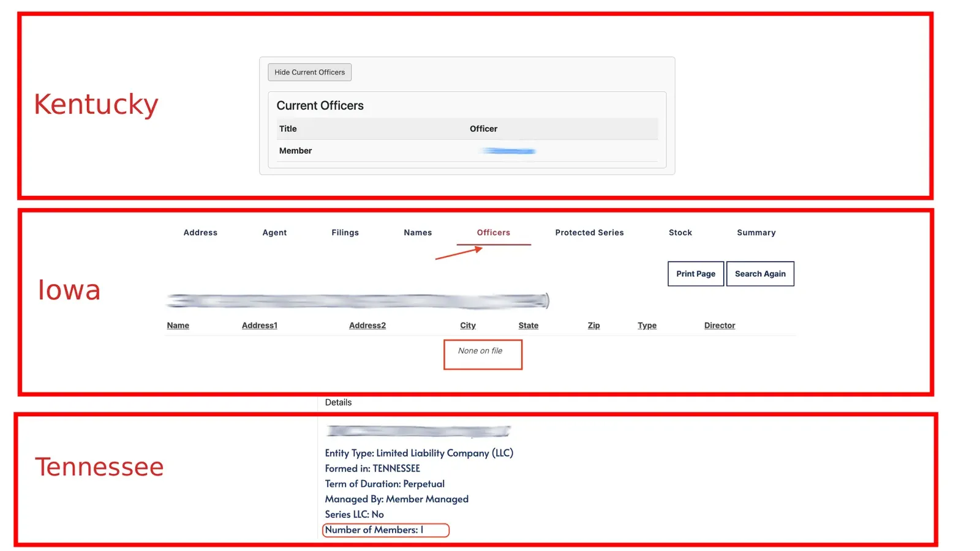Click the 'Series LLC: No' line
This screenshot has height=551, width=980.
pos(355,514)
